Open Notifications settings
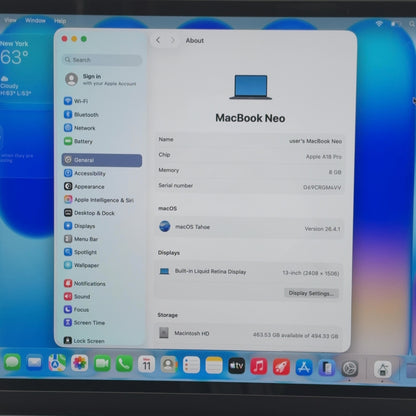Image resolution: width=416 pixels, height=416 pixels. (85, 283)
